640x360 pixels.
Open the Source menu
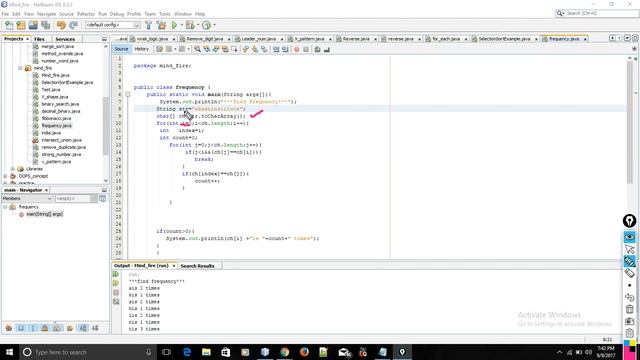pyautogui.click(x=66, y=14)
